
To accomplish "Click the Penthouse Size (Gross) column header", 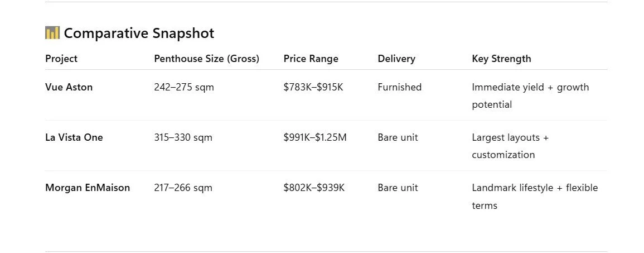I will click(207, 59).
